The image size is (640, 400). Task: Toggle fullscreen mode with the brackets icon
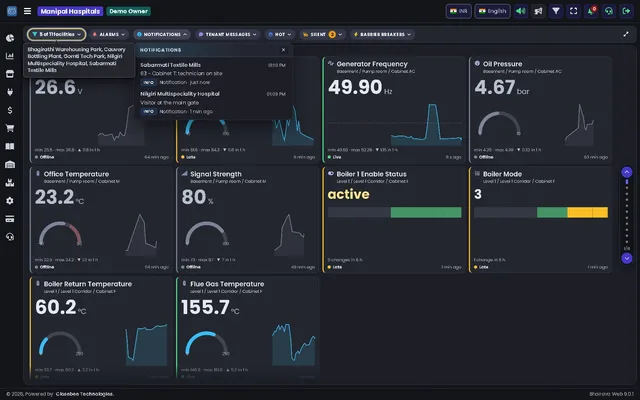click(573, 11)
